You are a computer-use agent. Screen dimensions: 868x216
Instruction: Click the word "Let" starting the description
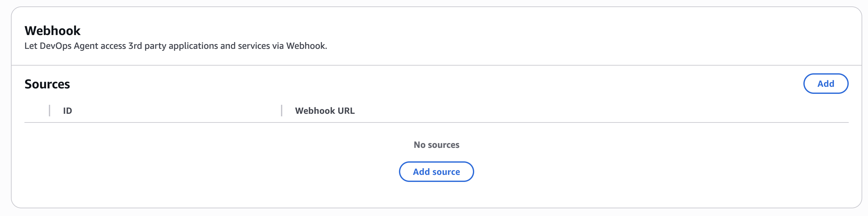(x=30, y=46)
